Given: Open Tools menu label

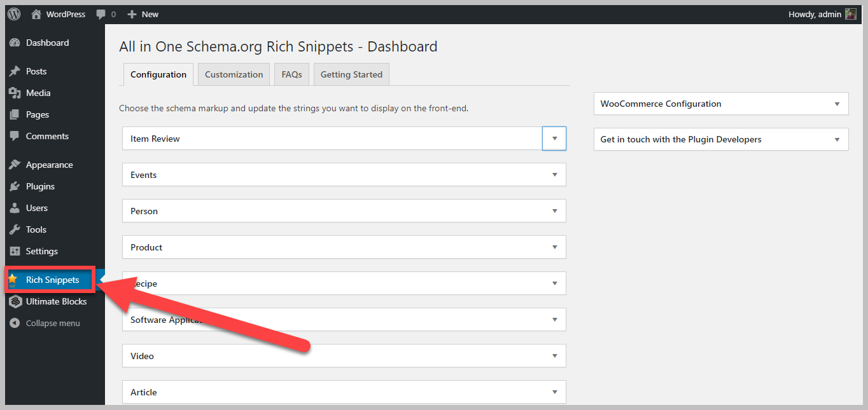Looking at the screenshot, I should (x=36, y=229).
